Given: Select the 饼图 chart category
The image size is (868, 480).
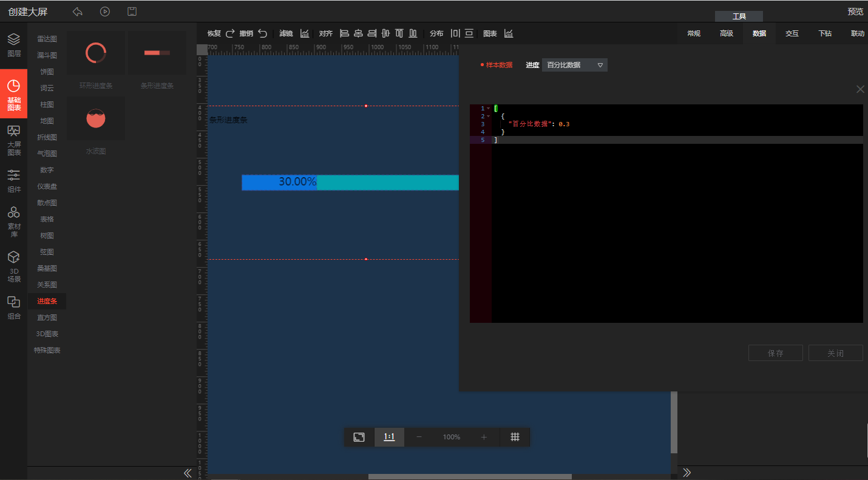Looking at the screenshot, I should pos(47,72).
